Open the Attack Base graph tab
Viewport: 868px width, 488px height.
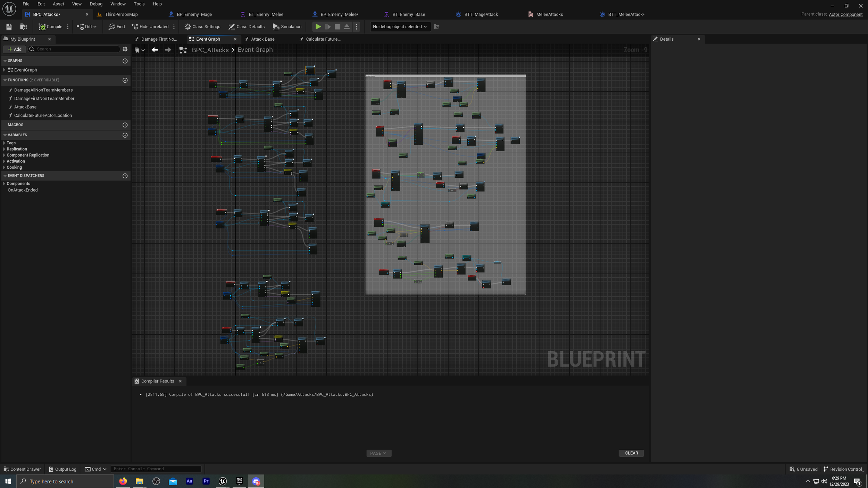point(262,39)
